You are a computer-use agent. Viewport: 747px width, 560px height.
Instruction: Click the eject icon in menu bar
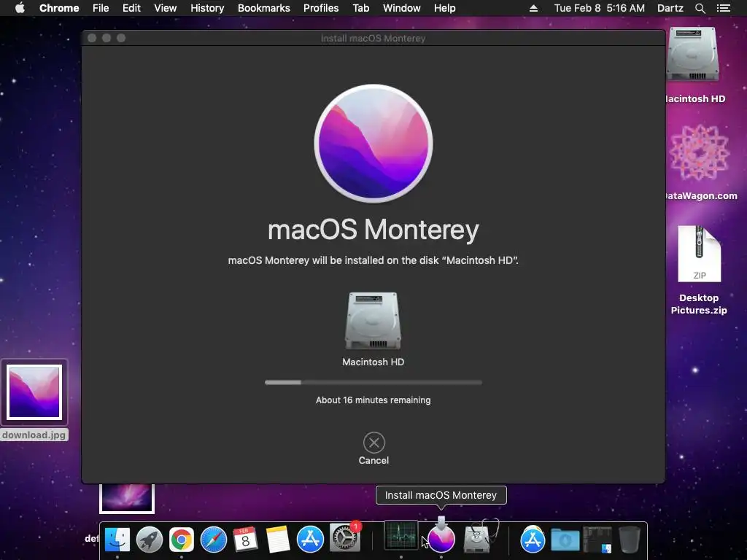coord(533,8)
